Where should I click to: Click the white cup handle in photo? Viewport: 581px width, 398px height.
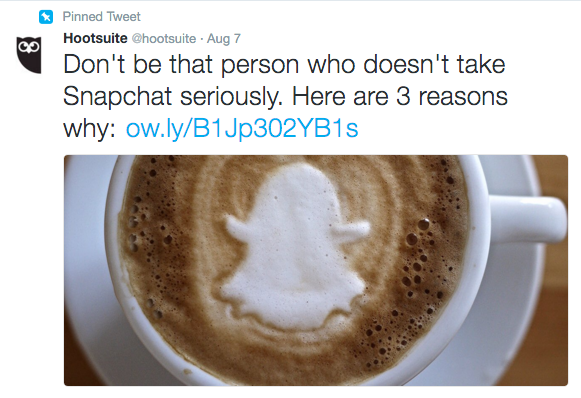[x=528, y=219]
